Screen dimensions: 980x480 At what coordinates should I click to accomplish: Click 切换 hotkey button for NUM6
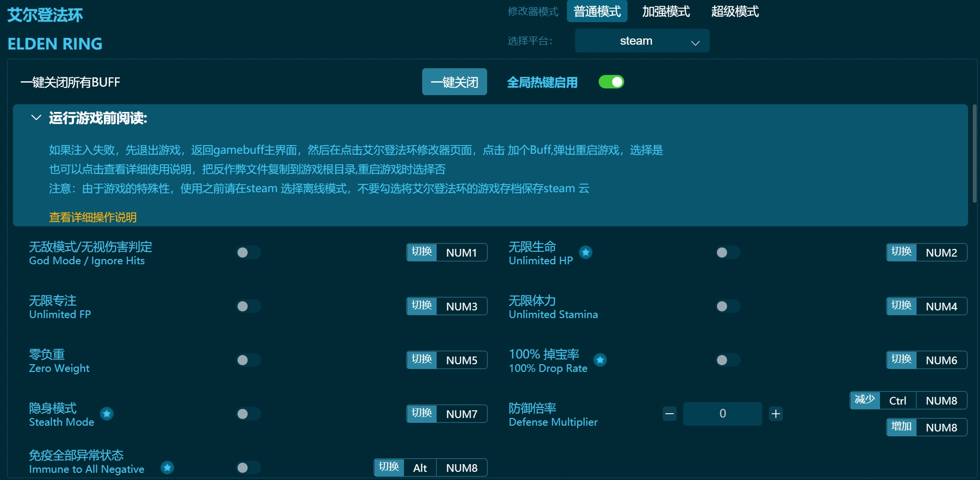[901, 360]
